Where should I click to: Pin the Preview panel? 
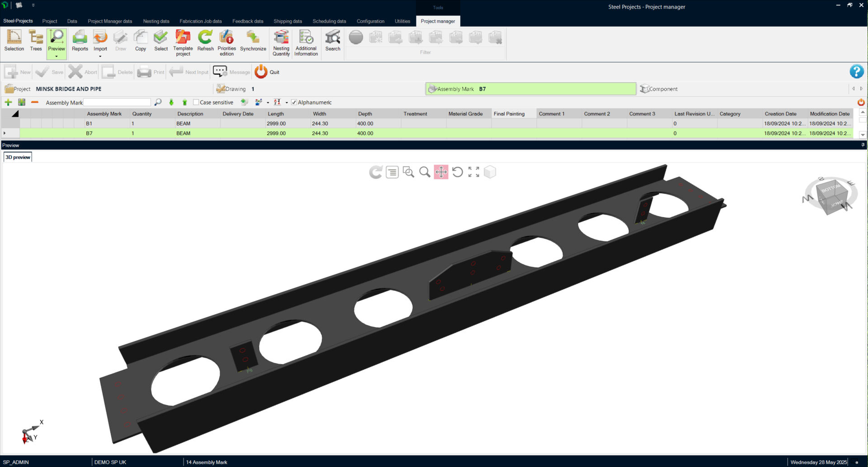(863, 145)
